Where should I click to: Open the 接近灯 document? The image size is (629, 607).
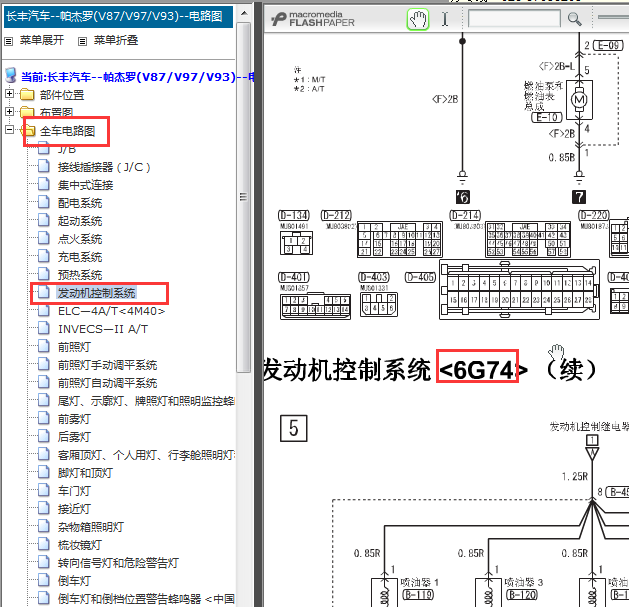click(74, 509)
